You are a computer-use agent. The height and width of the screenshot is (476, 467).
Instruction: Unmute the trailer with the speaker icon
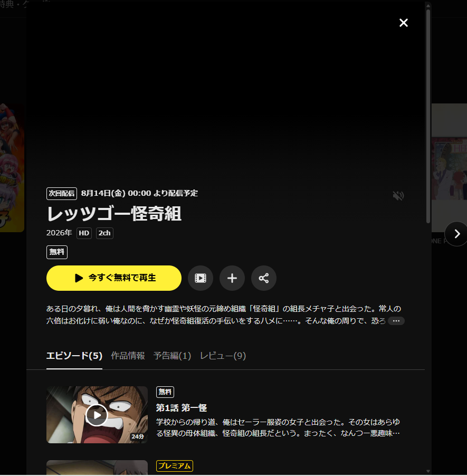point(398,195)
